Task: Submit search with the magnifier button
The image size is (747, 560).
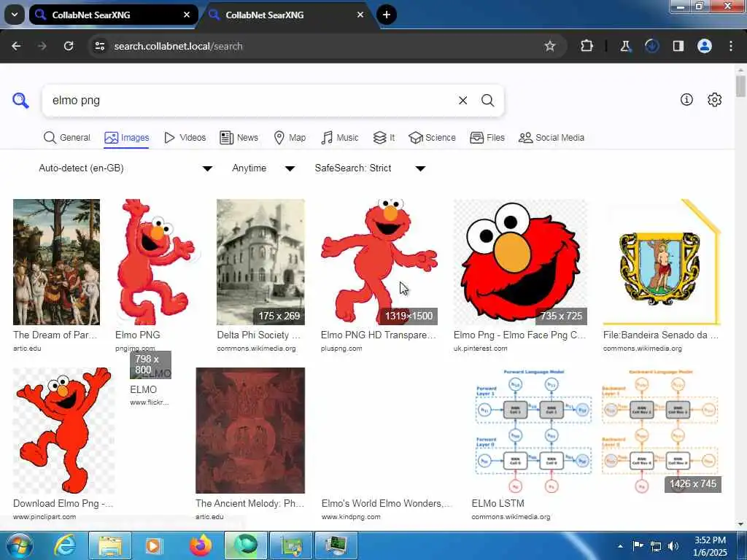Action: pyautogui.click(x=487, y=101)
